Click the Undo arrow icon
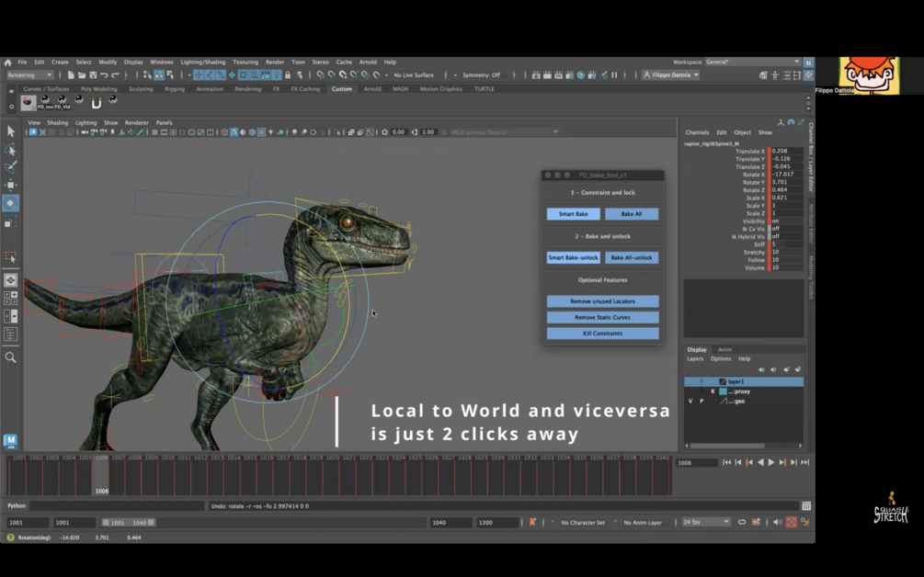Image resolution: width=924 pixels, height=577 pixels. click(104, 74)
